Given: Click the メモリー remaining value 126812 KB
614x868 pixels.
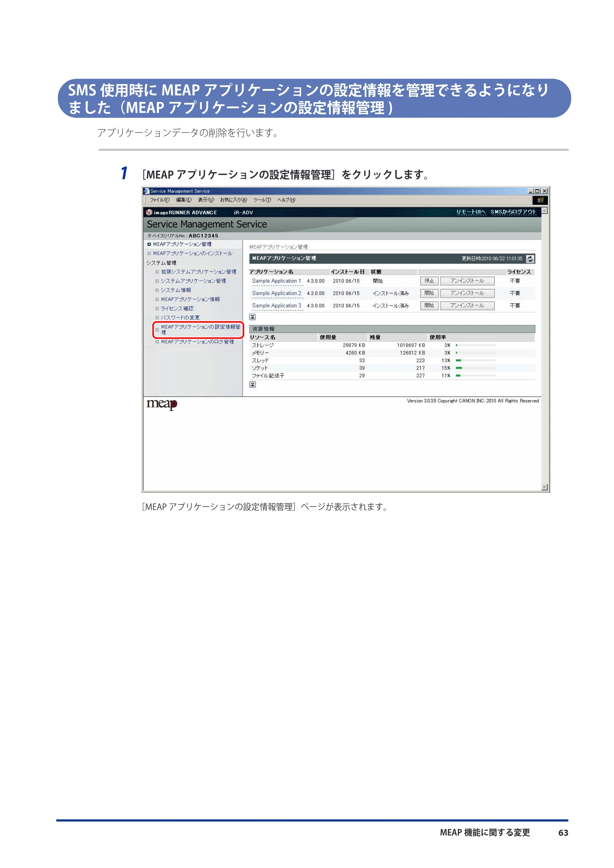Looking at the screenshot, I should 412,353.
